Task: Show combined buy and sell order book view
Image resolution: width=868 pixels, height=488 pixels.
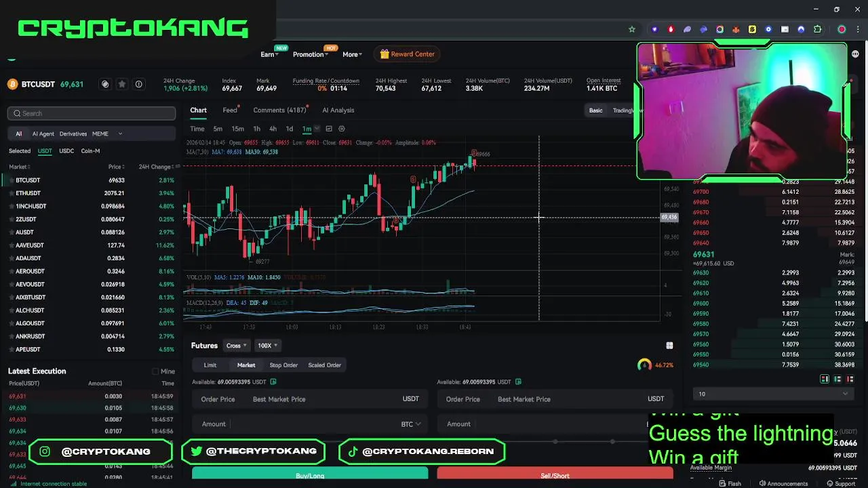Action: click(x=825, y=379)
